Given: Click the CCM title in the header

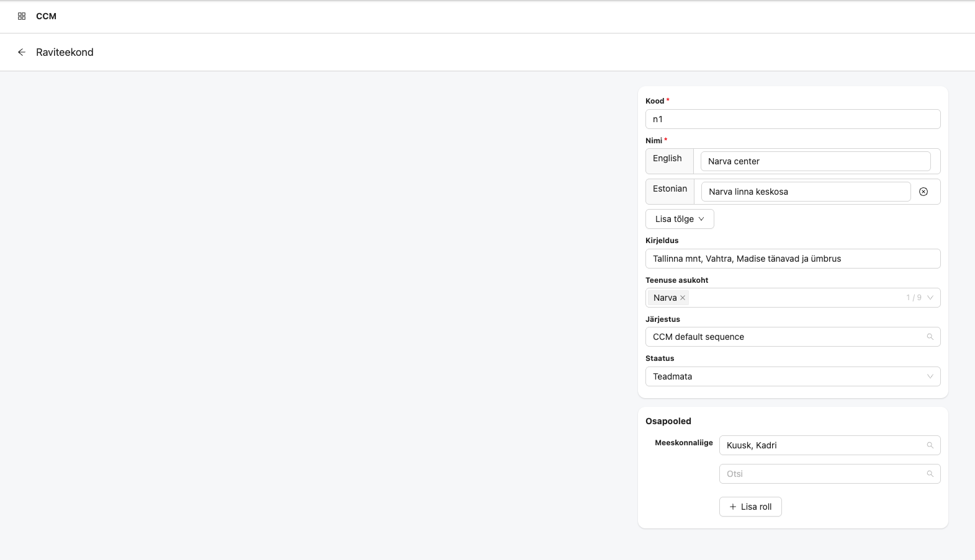Looking at the screenshot, I should click(46, 16).
